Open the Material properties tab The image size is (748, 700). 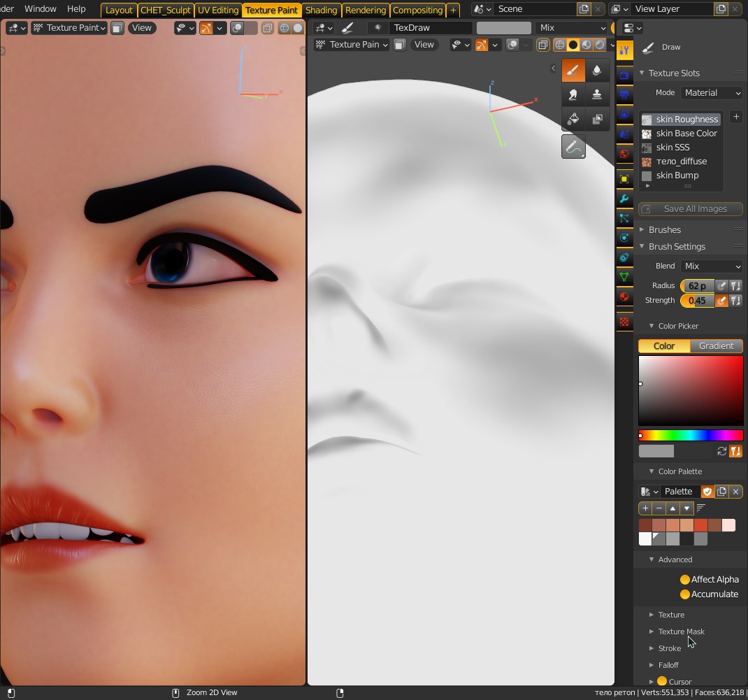coord(624,297)
